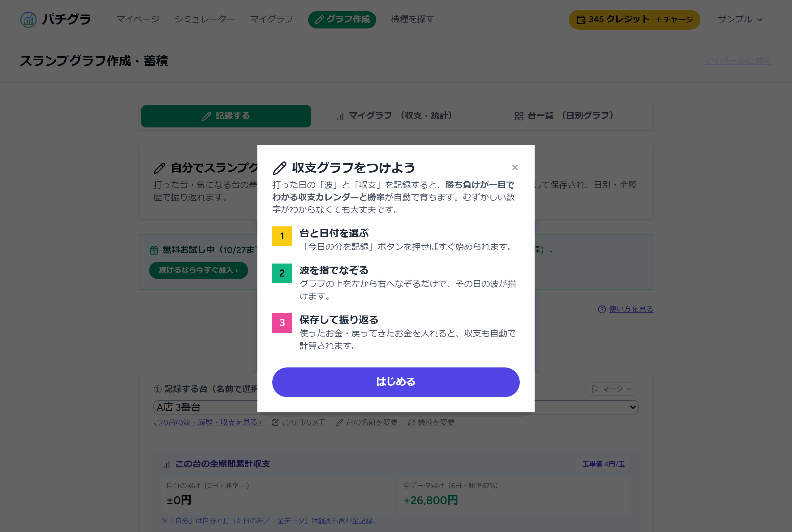792x532 pixels.
Task: Expand the マーク dropdown
Action: click(x=611, y=389)
